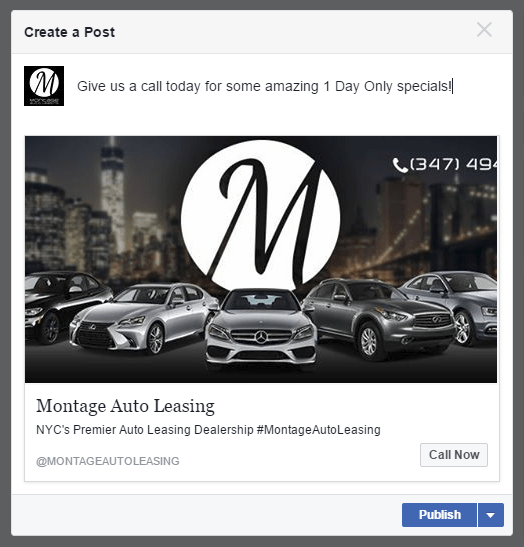
Task: Click the phone icon in the banner
Action: point(400,165)
